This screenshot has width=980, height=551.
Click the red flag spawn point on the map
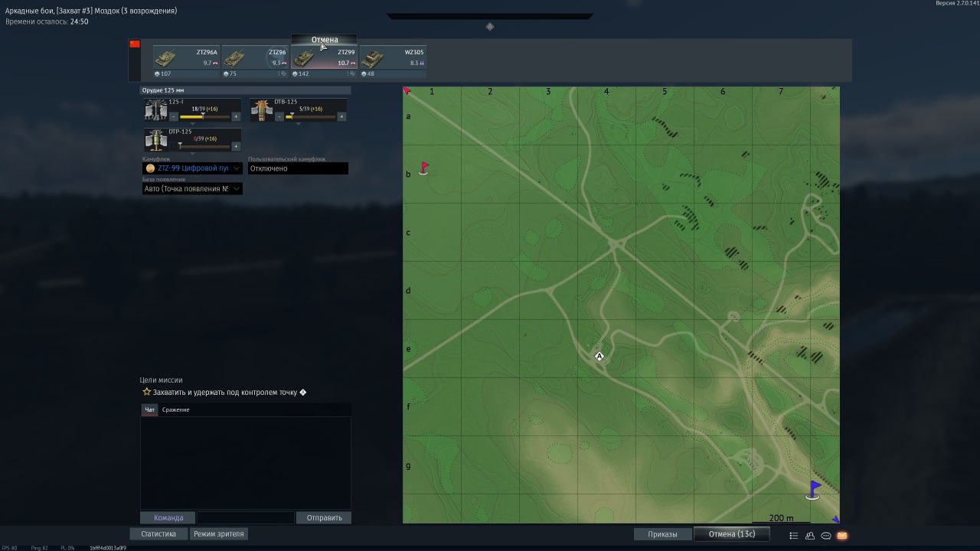[424, 168]
